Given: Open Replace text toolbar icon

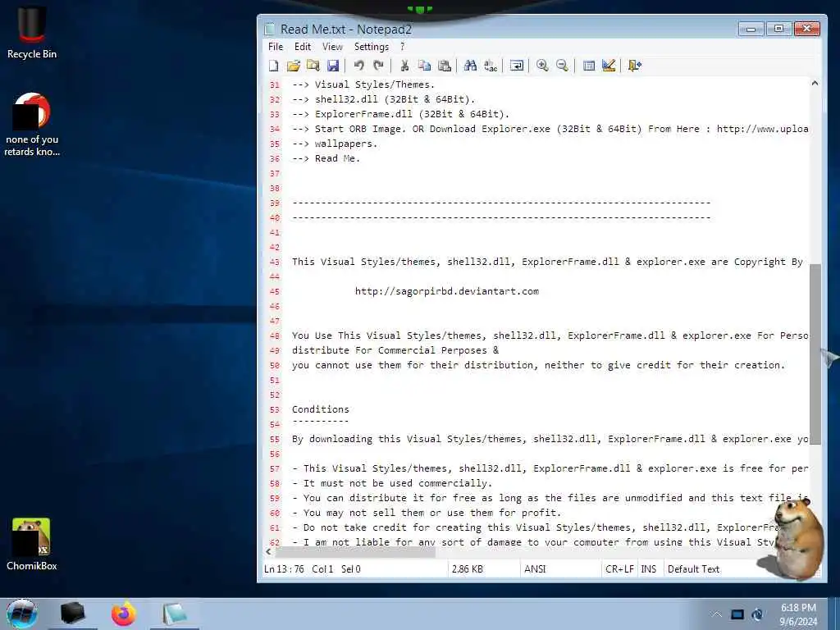Looking at the screenshot, I should click(x=491, y=66).
